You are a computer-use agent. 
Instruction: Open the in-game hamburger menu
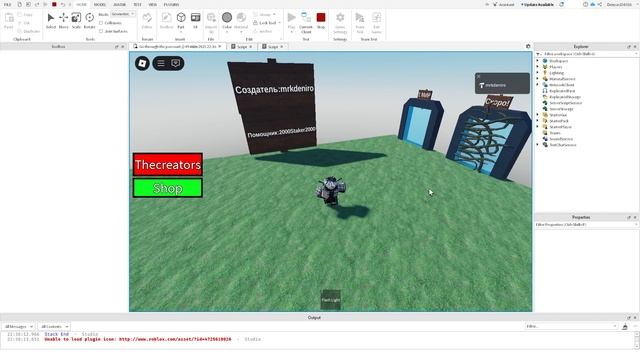161,63
